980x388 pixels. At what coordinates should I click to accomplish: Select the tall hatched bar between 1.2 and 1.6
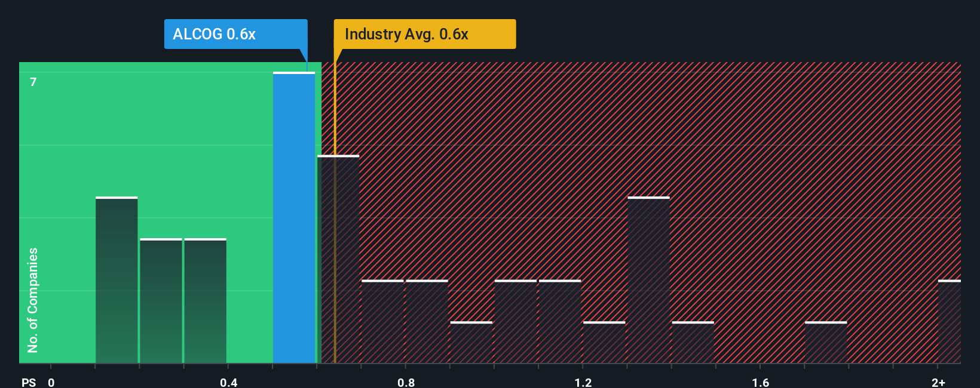pyautogui.click(x=648, y=280)
